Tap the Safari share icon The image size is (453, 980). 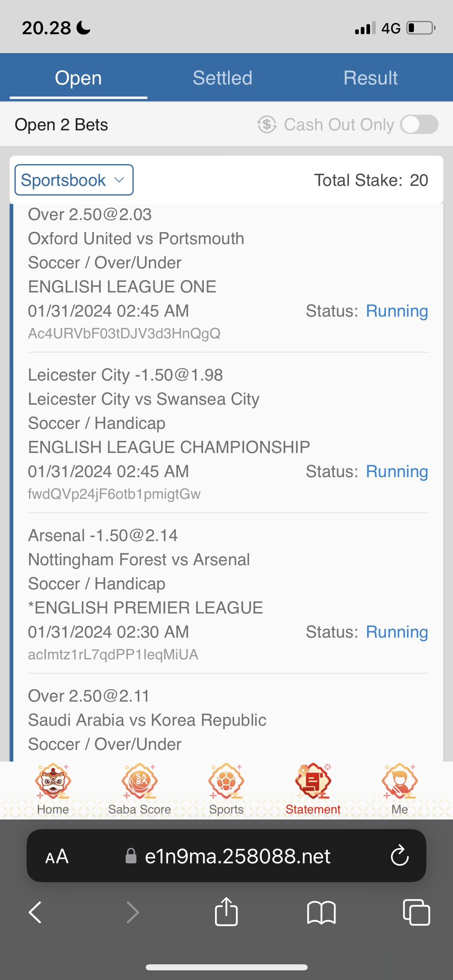[226, 912]
